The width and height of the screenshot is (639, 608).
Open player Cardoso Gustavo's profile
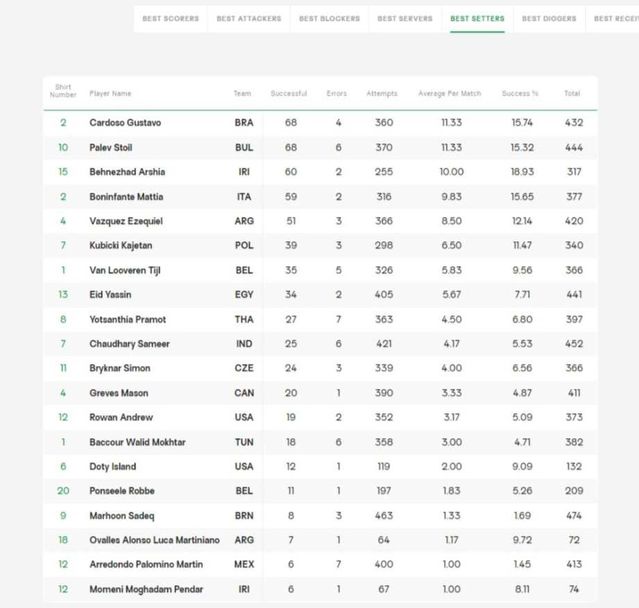click(125, 123)
